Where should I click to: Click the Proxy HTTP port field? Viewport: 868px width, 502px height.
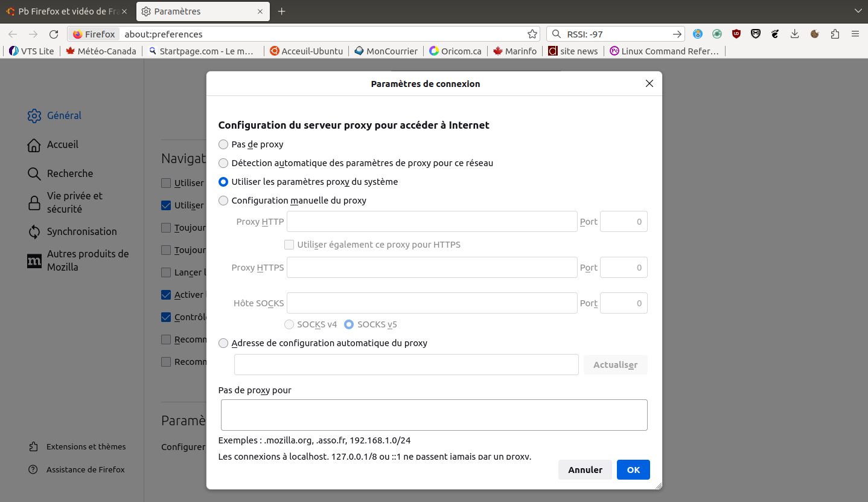click(624, 222)
